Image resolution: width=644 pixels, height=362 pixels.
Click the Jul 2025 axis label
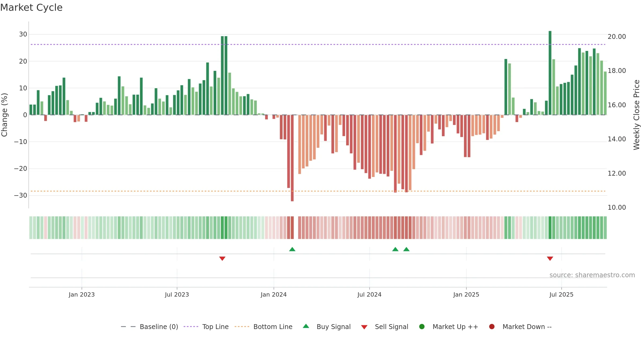561,294
